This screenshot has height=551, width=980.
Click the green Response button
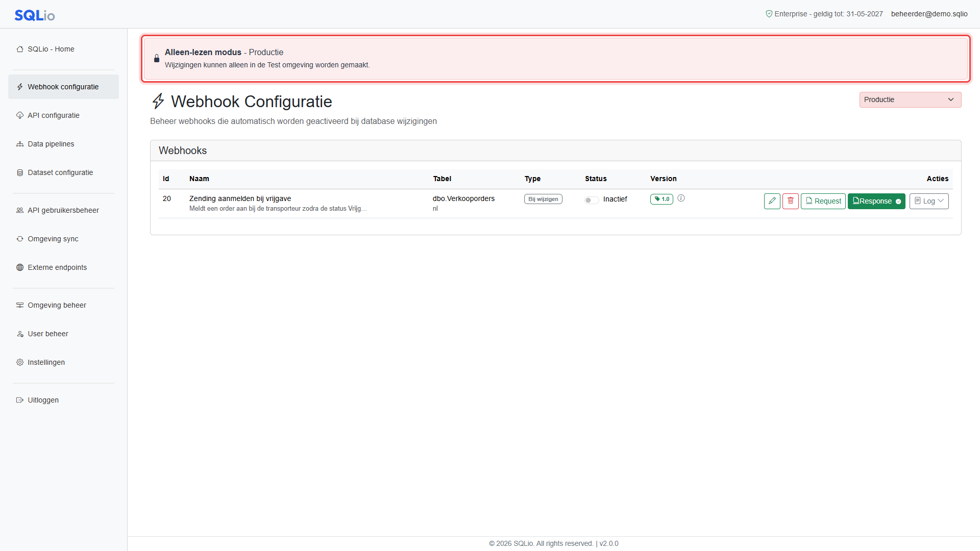[x=876, y=201]
